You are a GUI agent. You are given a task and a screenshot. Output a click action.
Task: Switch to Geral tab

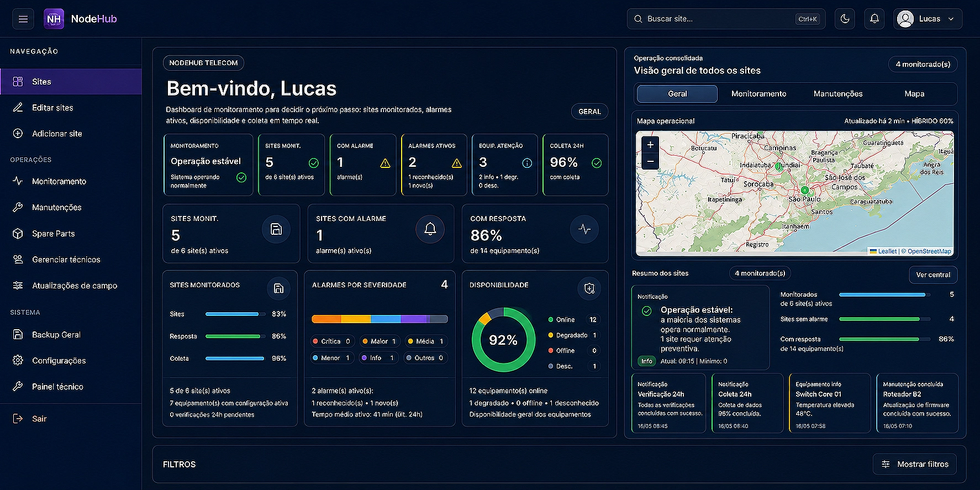(x=677, y=94)
